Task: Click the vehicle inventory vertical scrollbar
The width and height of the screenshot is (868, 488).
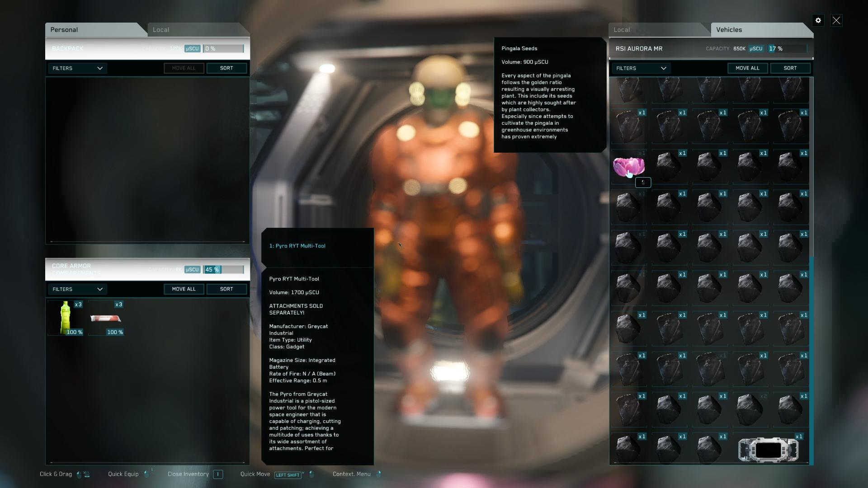Action: click(811, 361)
